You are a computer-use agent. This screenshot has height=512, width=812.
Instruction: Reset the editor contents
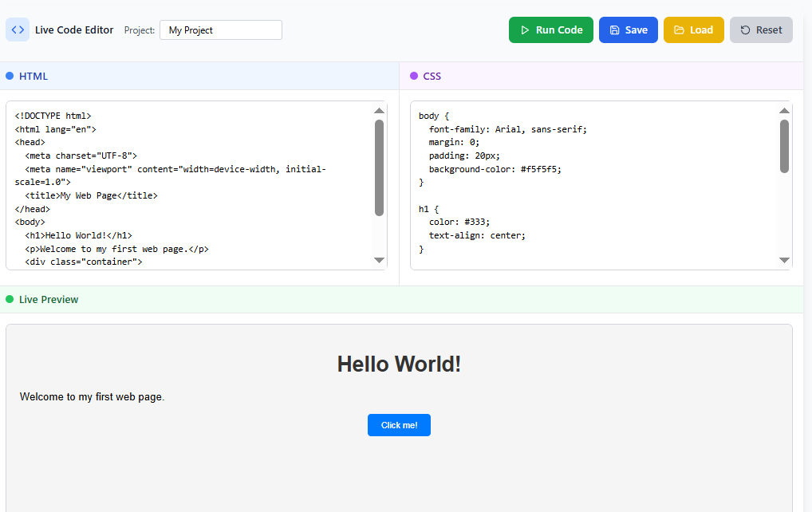pos(761,30)
